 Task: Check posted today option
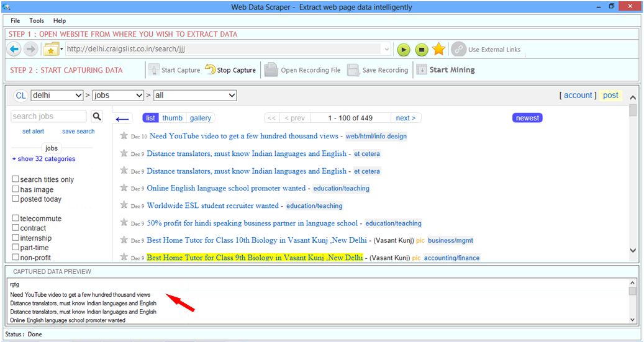pos(16,199)
